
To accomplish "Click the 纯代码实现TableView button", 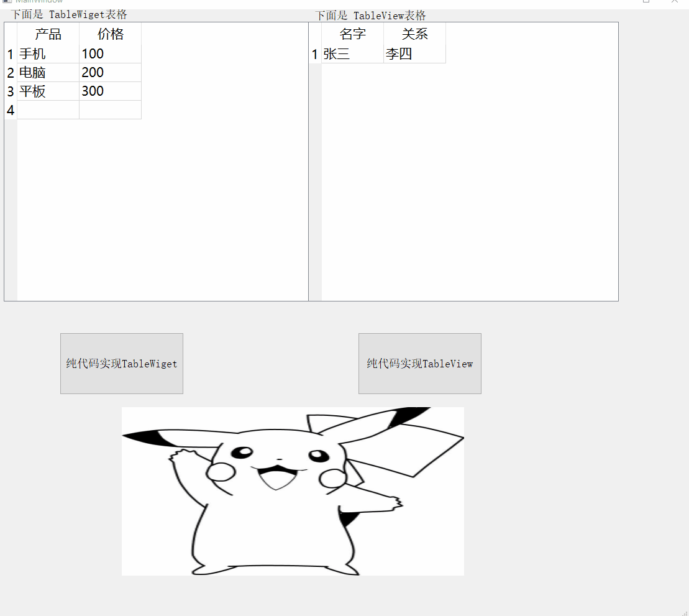I will pos(419,363).
